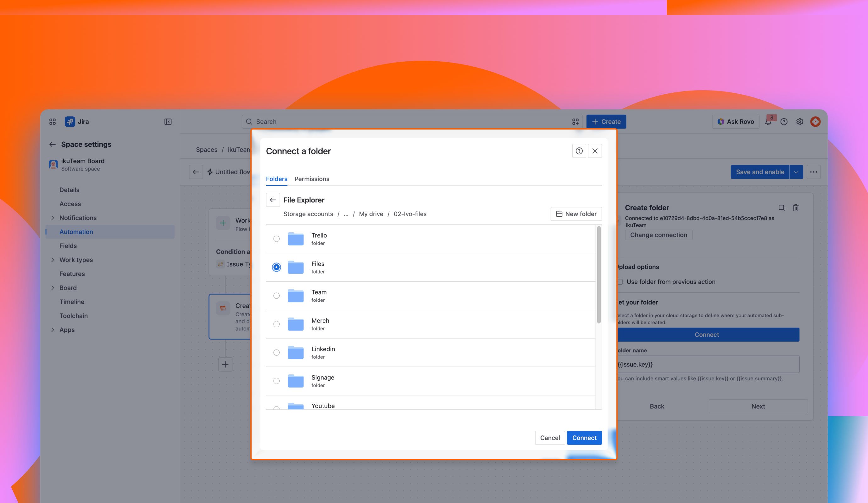The height and width of the screenshot is (503, 868).
Task: Click the Files folder icon
Action: click(296, 267)
